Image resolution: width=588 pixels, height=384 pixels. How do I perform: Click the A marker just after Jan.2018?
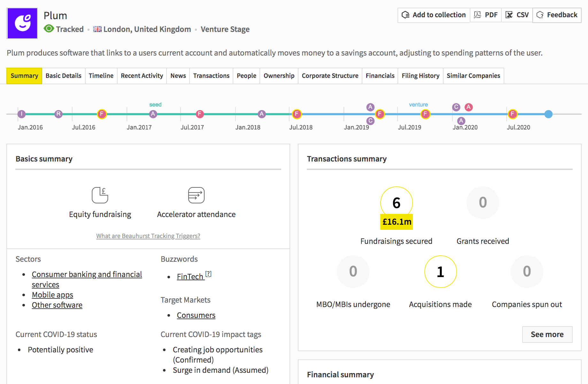tap(262, 114)
